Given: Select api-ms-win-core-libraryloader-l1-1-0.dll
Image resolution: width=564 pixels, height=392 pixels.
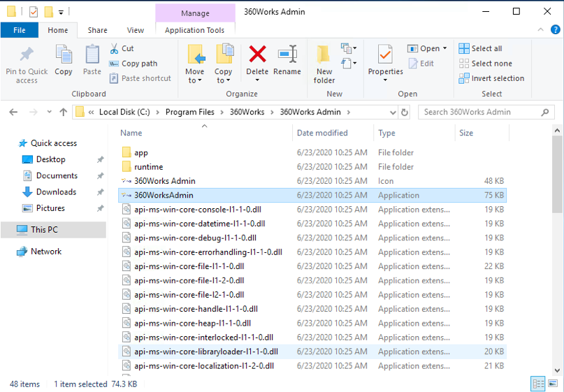Looking at the screenshot, I should (312, 351).
